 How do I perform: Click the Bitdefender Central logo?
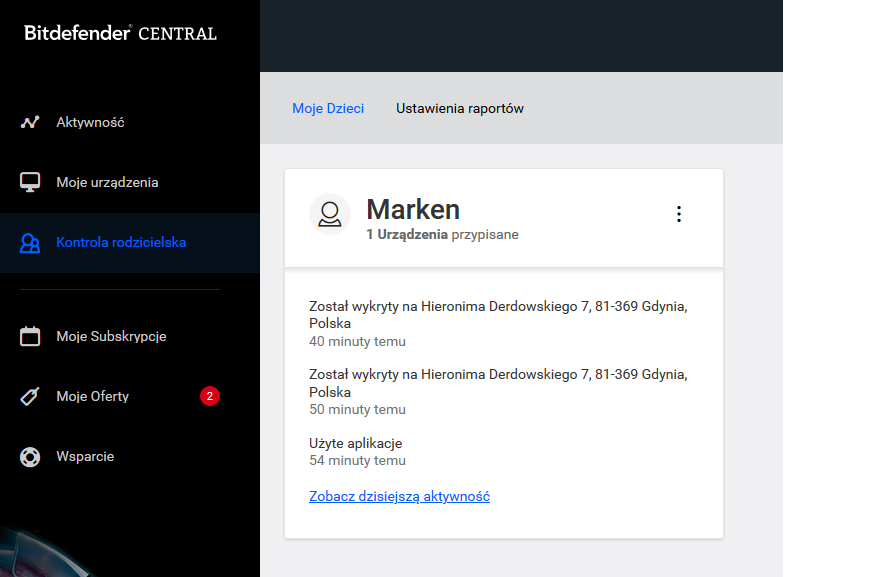pyautogui.click(x=120, y=33)
